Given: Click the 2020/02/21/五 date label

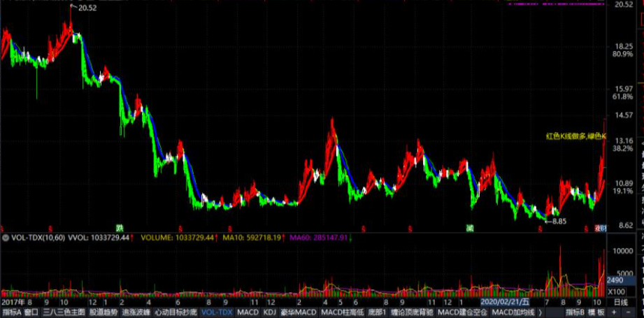Looking at the screenshot, I should [505, 303].
